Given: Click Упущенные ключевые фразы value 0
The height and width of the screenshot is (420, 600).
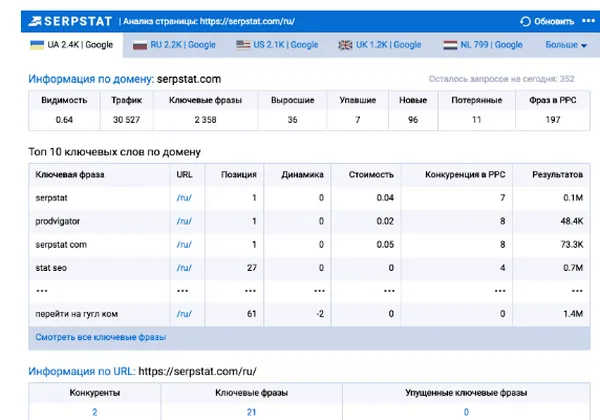Looking at the screenshot, I should 466,412.
